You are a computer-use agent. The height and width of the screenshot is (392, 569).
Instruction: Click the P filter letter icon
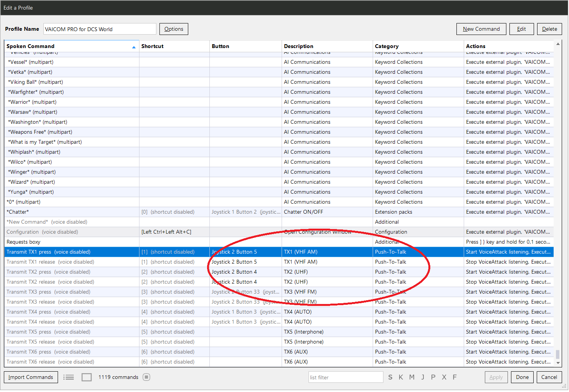(x=433, y=377)
